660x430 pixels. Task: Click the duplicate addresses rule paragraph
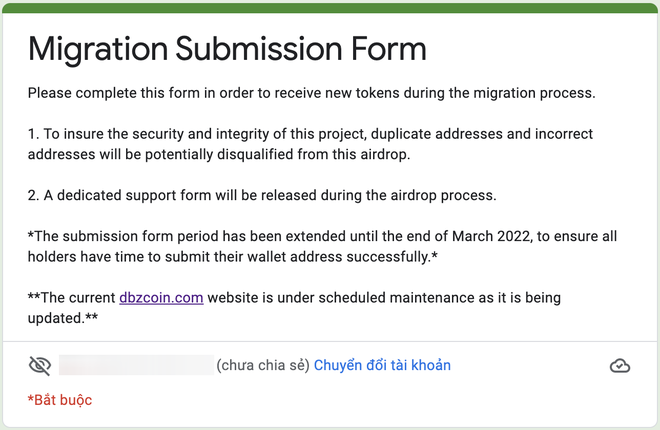point(310,144)
